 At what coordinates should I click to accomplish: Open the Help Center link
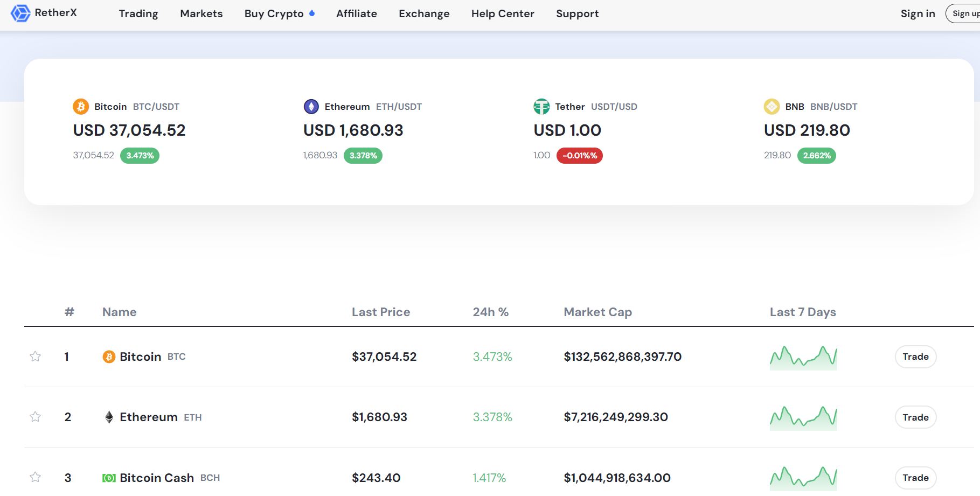coord(503,13)
